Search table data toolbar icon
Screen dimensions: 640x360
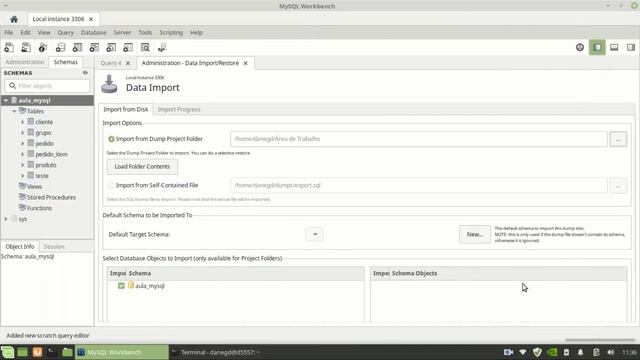point(145,47)
